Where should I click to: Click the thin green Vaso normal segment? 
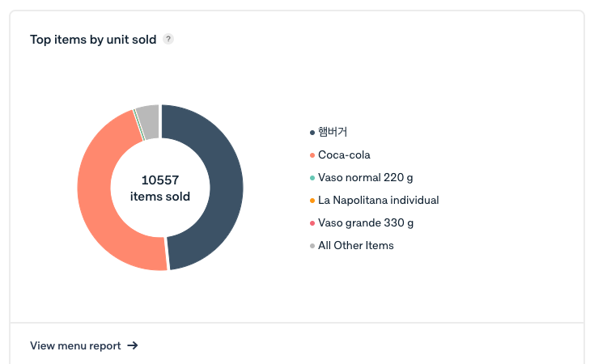pyautogui.click(x=138, y=125)
